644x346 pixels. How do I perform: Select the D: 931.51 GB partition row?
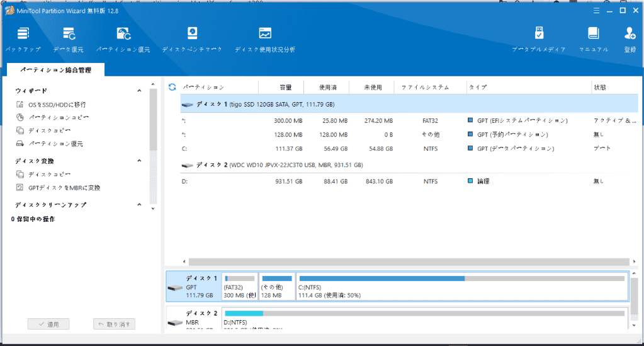(x=409, y=181)
